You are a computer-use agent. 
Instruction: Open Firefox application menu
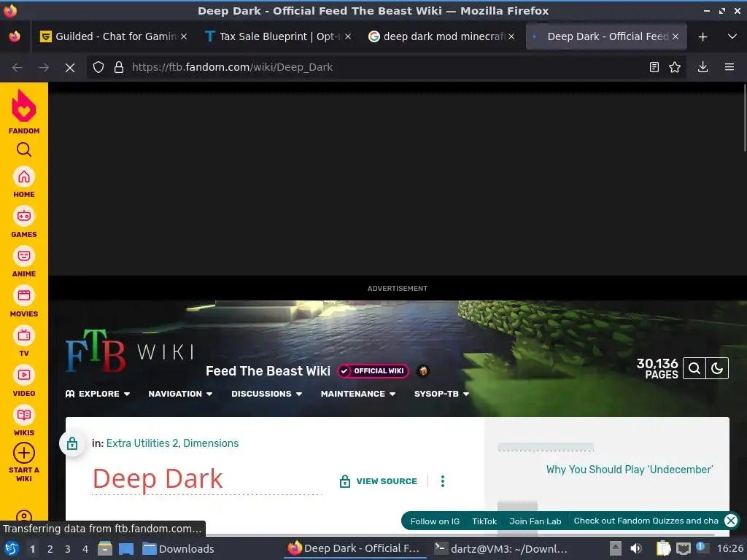[x=729, y=67]
